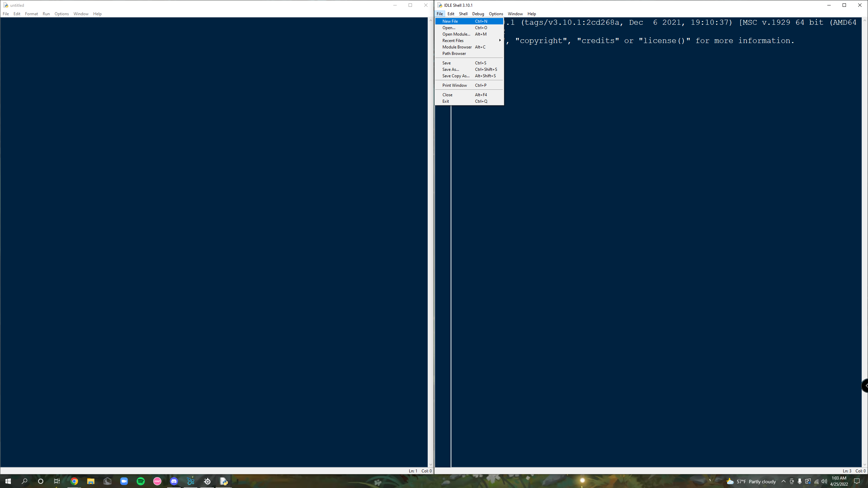Open the Run menu of the untitled editor
The width and height of the screenshot is (868, 488).
46,14
